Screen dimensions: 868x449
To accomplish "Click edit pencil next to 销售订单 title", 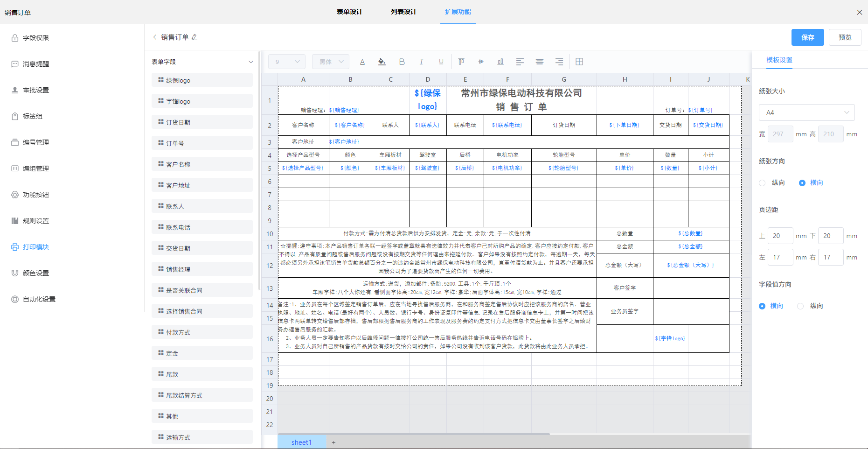I will coord(194,37).
